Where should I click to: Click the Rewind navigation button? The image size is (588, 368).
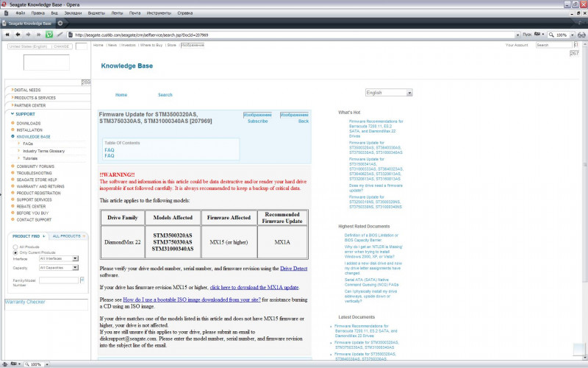click(x=7, y=35)
